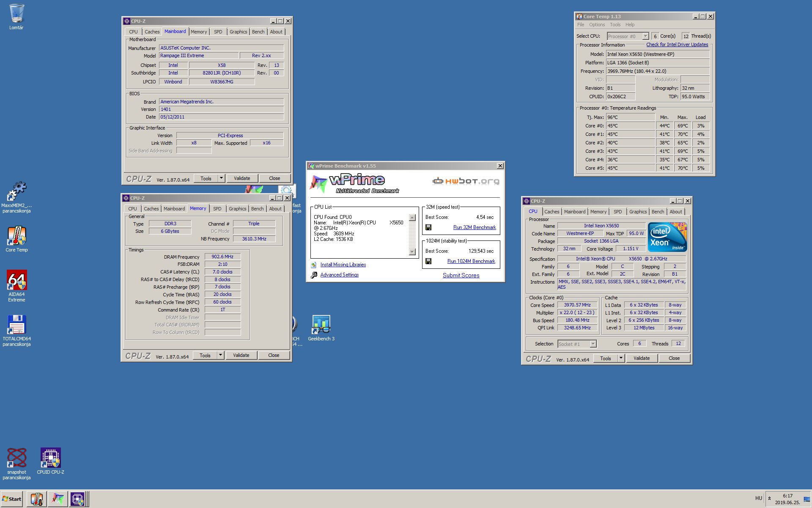Click the save icon beside Run 1024M Benchmark

click(428, 261)
